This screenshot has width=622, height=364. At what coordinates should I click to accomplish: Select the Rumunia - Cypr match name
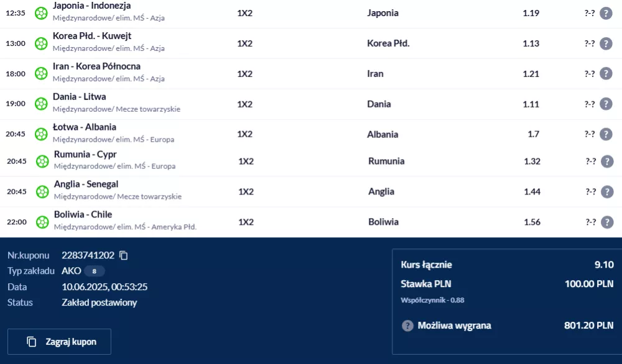point(85,154)
